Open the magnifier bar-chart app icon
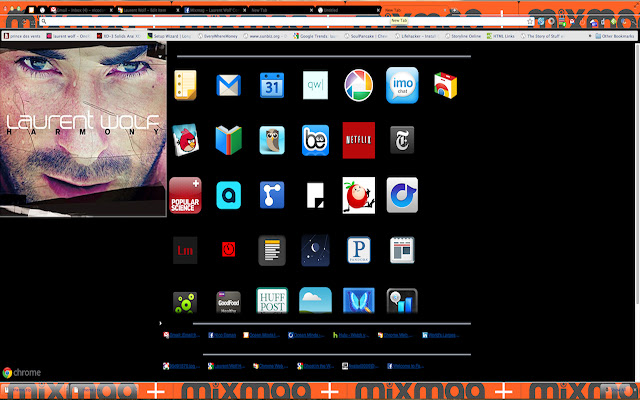The image size is (640, 400). 402,301
